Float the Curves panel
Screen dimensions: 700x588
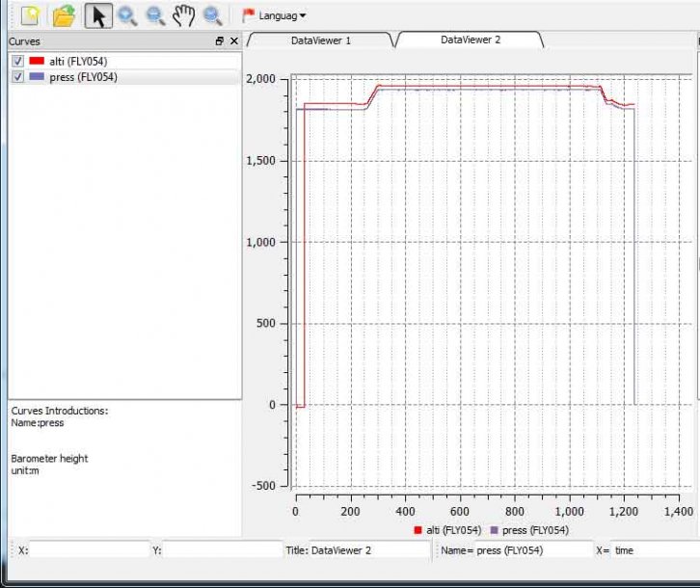pos(220,41)
